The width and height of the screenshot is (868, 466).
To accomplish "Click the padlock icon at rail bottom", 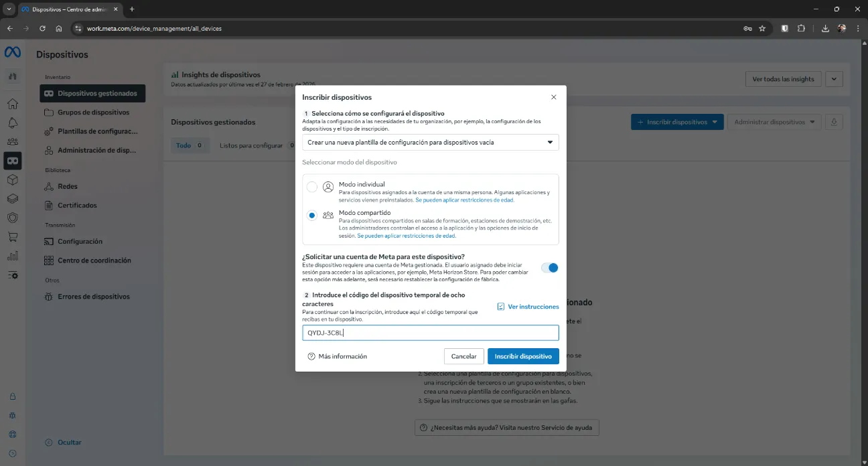I will (13, 396).
